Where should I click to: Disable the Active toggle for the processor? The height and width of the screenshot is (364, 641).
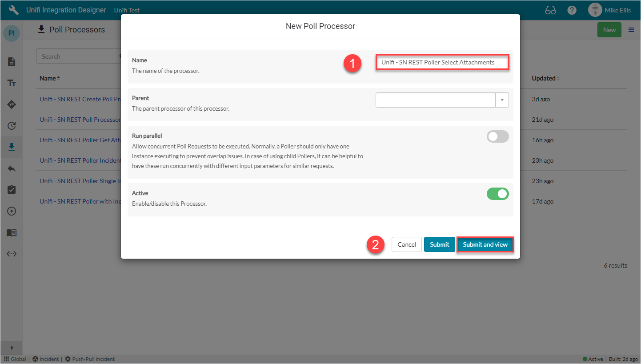(497, 193)
